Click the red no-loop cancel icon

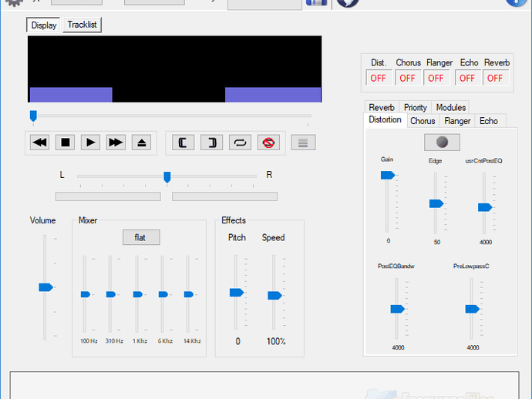point(269,142)
